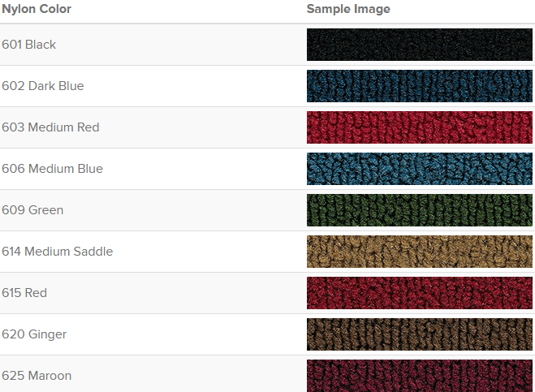The image size is (535, 392).
Task: Select the 602 Dark Blue carpet swatch
Action: (x=420, y=86)
